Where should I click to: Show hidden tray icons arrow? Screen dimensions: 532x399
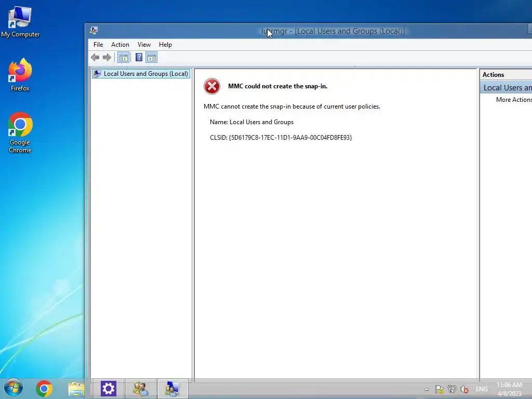427,389
